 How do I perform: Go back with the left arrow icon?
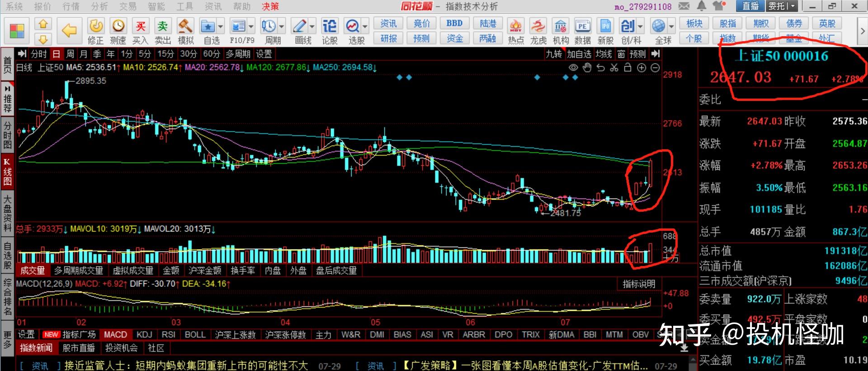click(x=69, y=31)
